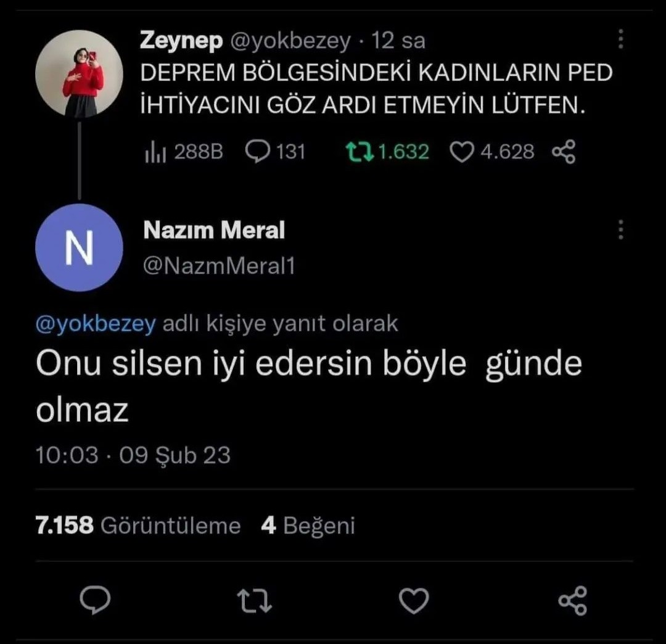Image resolution: width=666 pixels, height=644 pixels.
Task: Share Nazım Meral's reply tweet
Action: (572, 600)
